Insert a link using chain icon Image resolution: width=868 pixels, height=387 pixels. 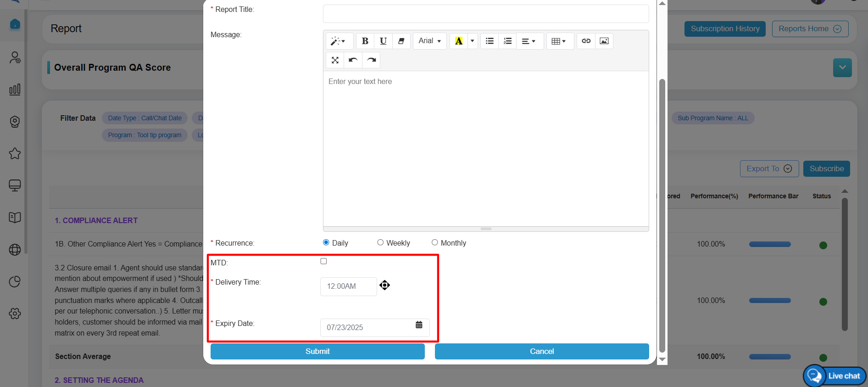click(x=586, y=41)
